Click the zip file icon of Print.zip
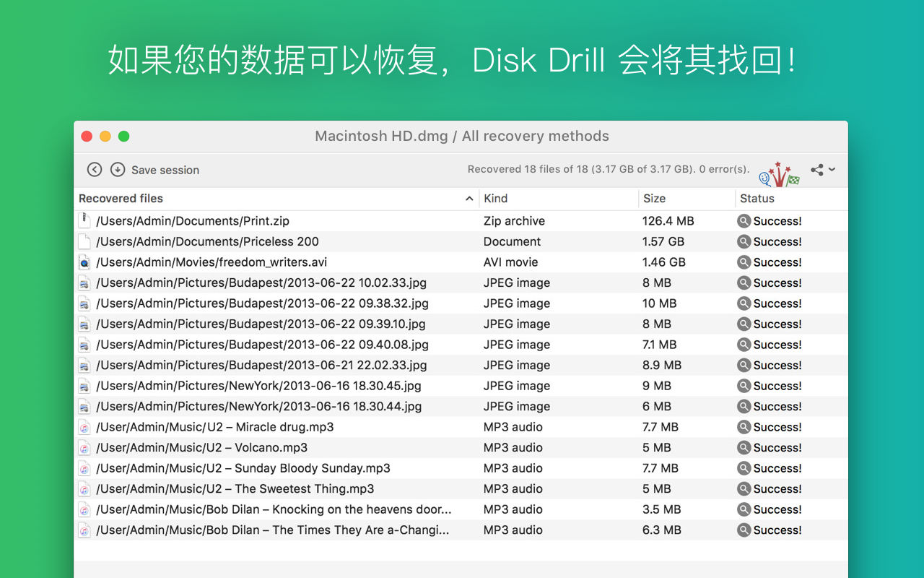924x578 pixels. click(84, 221)
